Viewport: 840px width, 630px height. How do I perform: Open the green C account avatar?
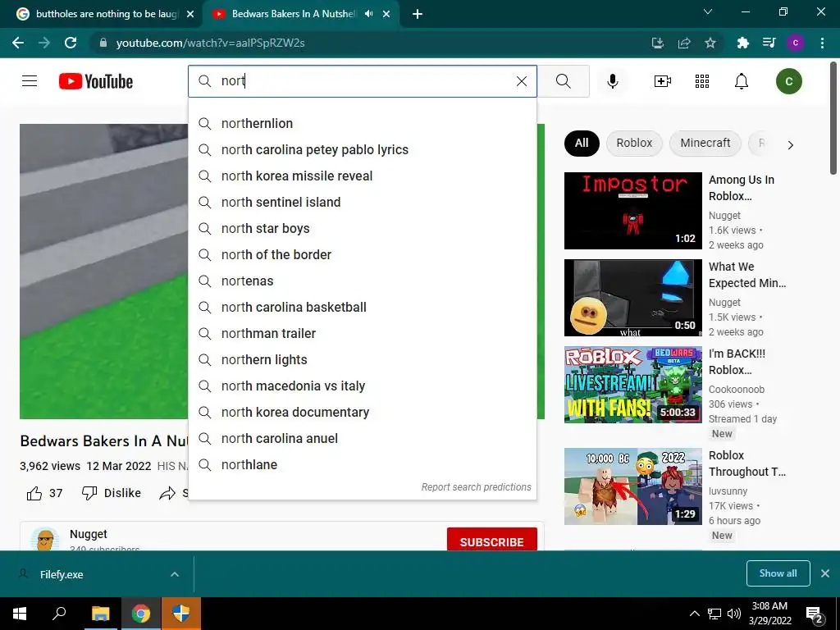pyautogui.click(x=788, y=81)
